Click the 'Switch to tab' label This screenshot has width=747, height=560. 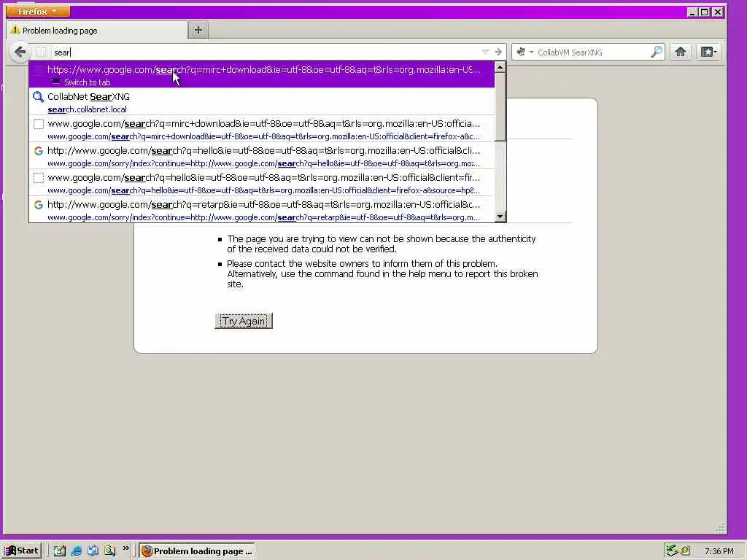(88, 82)
